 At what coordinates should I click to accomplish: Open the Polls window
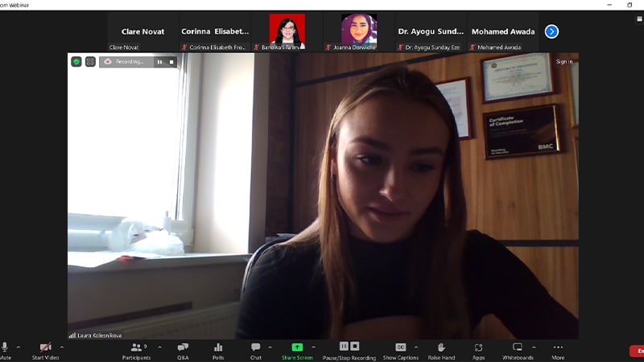click(218, 351)
